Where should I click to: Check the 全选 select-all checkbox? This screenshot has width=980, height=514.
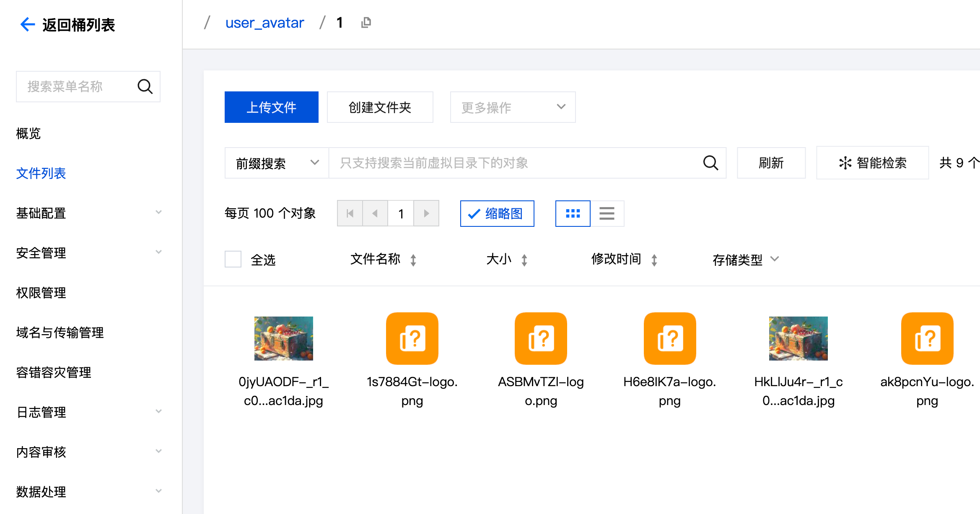233,259
